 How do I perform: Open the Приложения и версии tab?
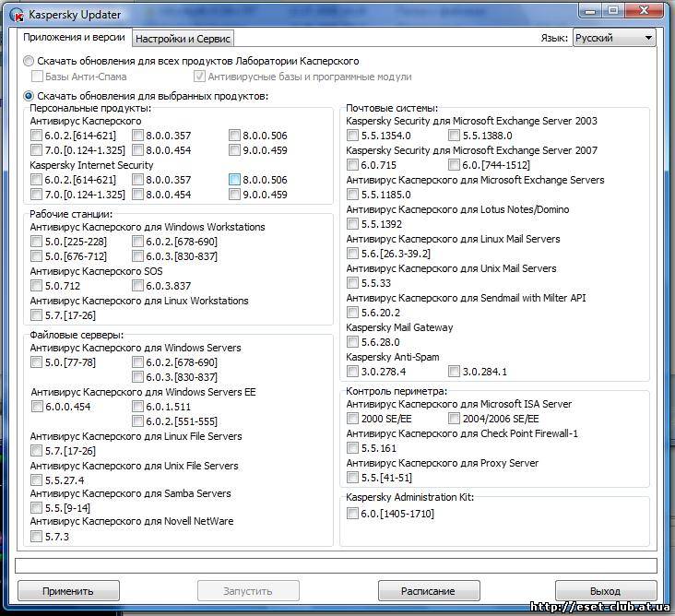tap(74, 38)
